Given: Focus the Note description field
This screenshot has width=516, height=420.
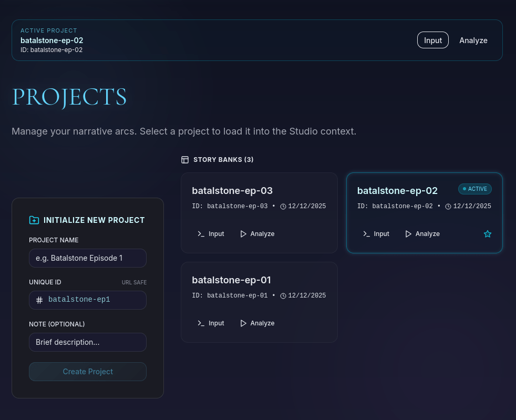Looking at the screenshot, I should (x=88, y=342).
